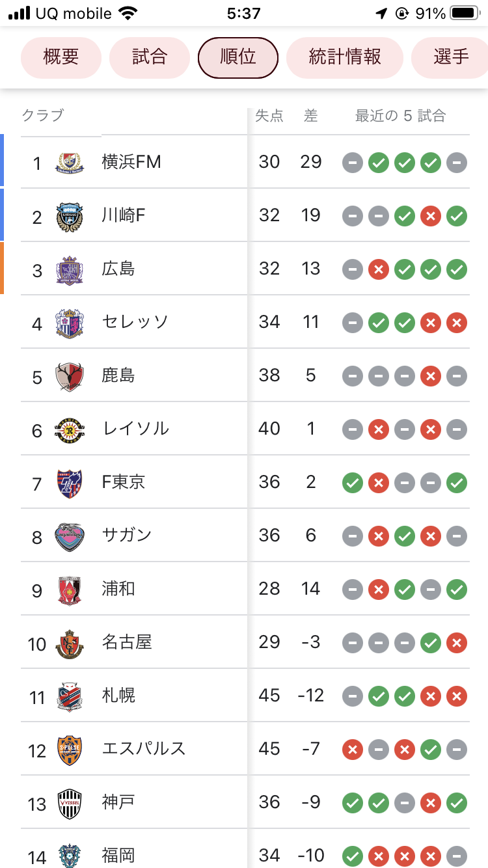
Task: Switch to the 概要 tab
Action: 61,57
